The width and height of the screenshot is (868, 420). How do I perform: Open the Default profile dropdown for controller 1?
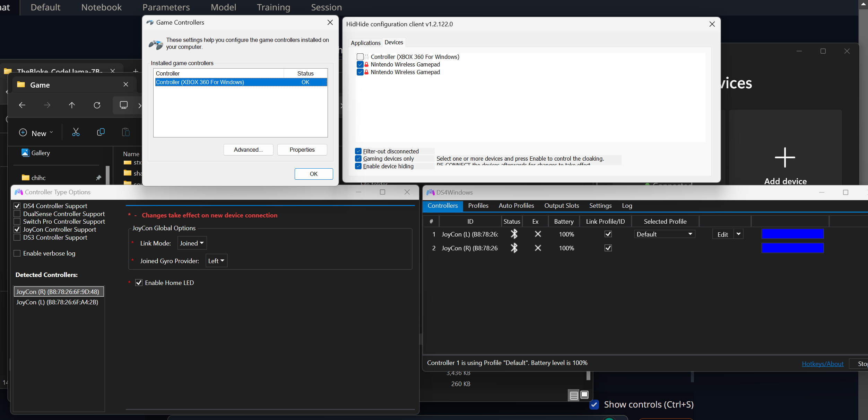tap(665, 234)
